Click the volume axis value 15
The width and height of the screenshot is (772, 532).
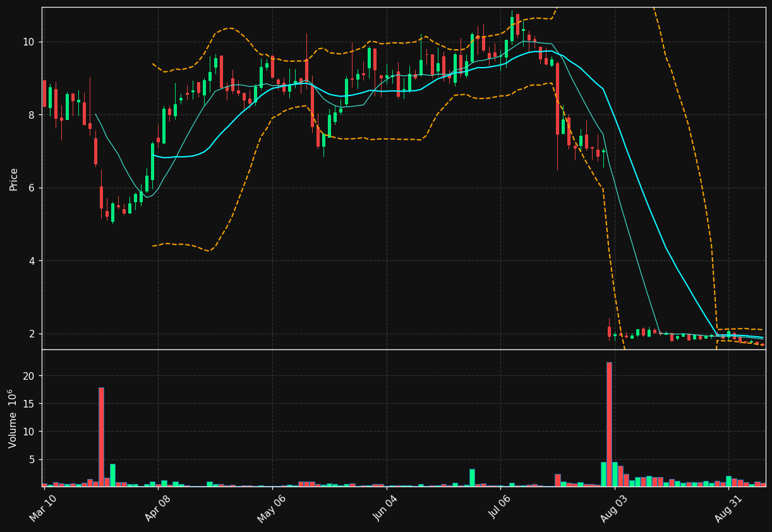tap(30, 404)
